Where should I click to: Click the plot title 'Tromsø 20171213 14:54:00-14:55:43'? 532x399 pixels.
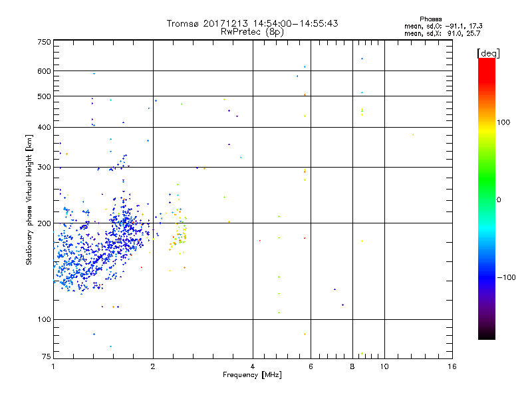[x=252, y=23]
